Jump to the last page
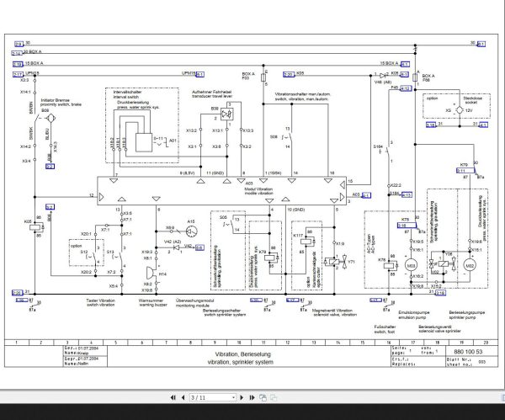The image size is (505, 420). point(252,397)
